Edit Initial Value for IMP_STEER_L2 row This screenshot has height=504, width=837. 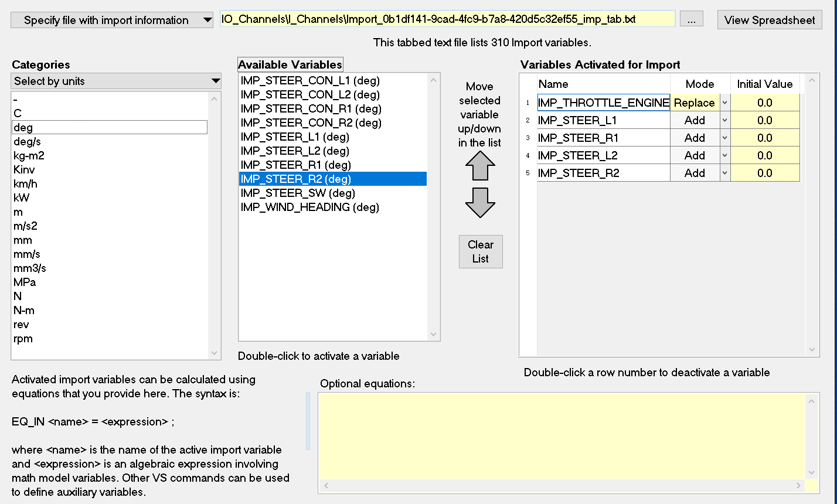[x=765, y=155]
